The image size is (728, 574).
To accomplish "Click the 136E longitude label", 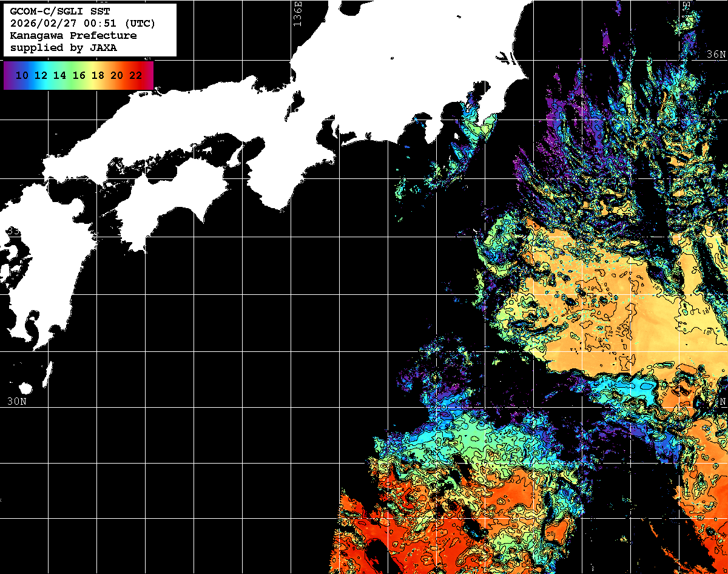I will point(297,13).
